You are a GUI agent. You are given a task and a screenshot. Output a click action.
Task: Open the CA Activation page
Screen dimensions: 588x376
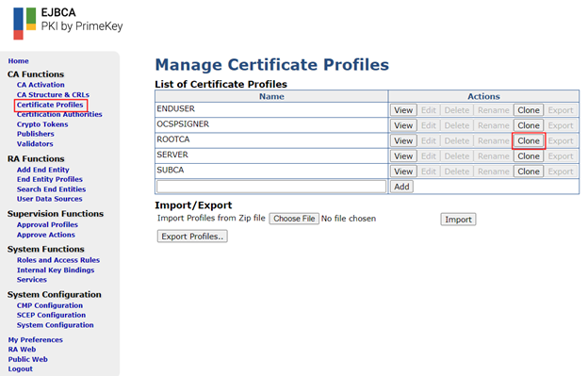tap(41, 85)
